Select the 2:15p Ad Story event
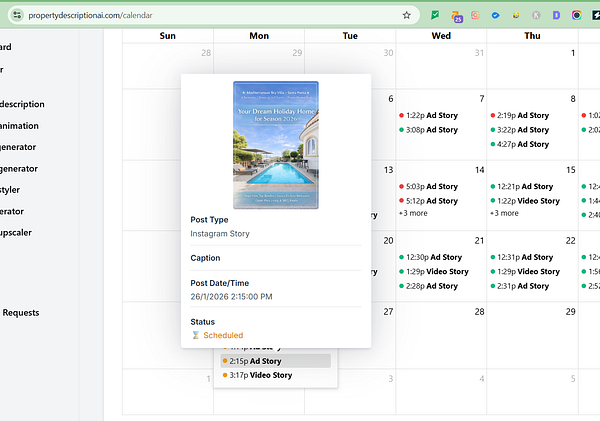This screenshot has width=600, height=421. coord(276,361)
